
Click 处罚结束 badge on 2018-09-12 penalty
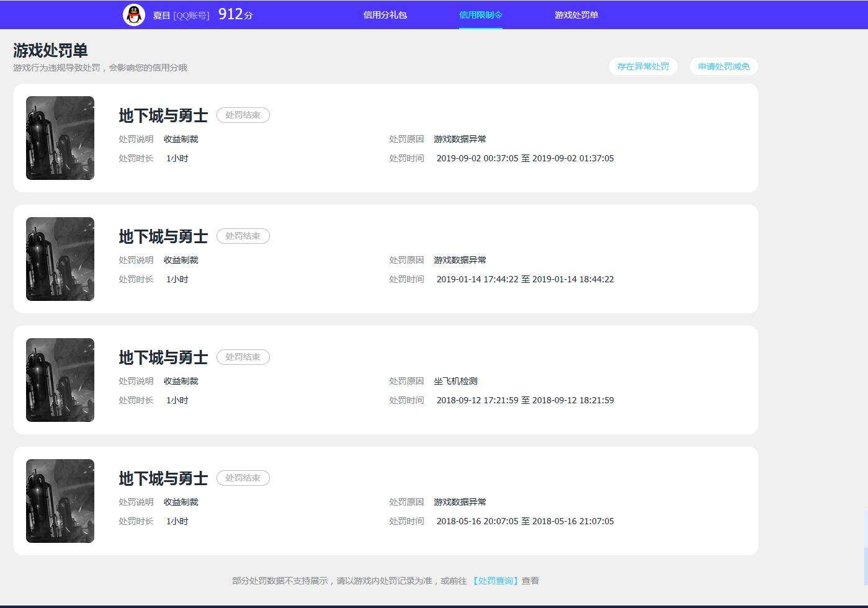click(x=243, y=357)
